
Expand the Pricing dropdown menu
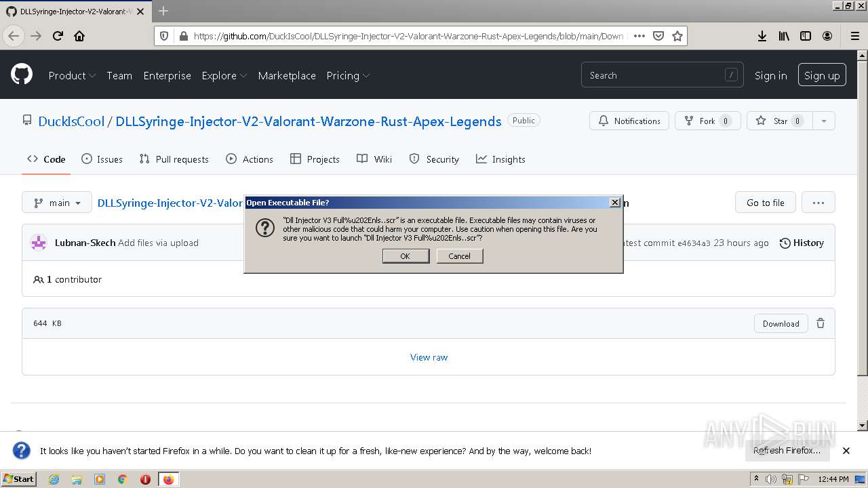pos(348,75)
